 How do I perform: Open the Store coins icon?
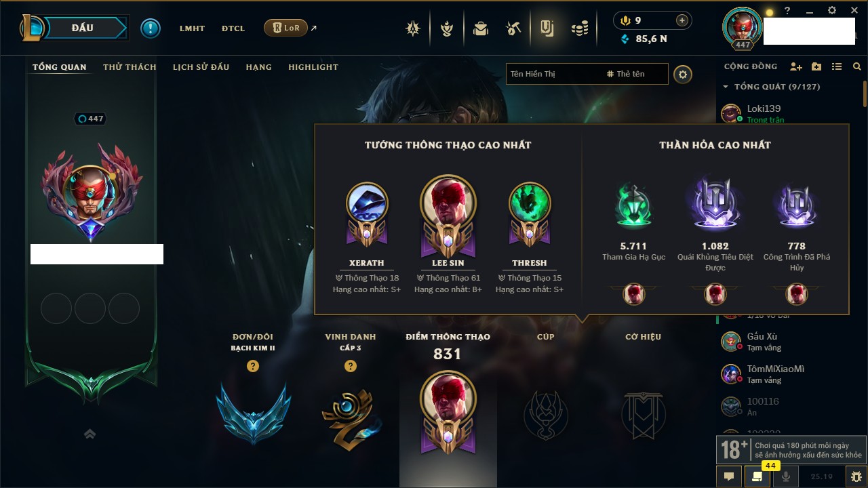(579, 28)
